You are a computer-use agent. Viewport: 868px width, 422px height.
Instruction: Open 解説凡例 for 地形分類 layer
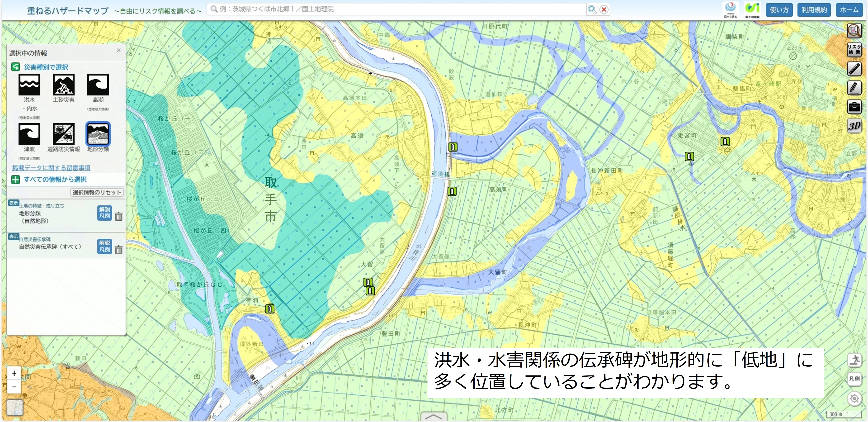click(105, 213)
